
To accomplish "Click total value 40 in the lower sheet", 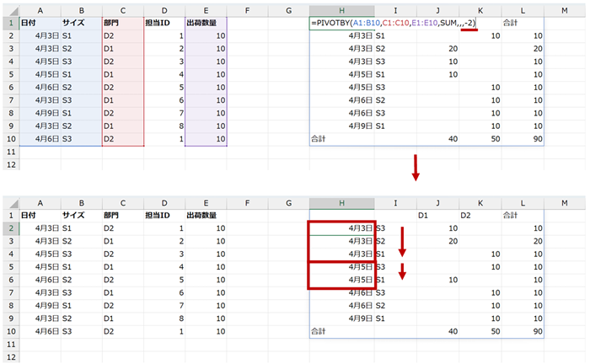I will click(437, 331).
